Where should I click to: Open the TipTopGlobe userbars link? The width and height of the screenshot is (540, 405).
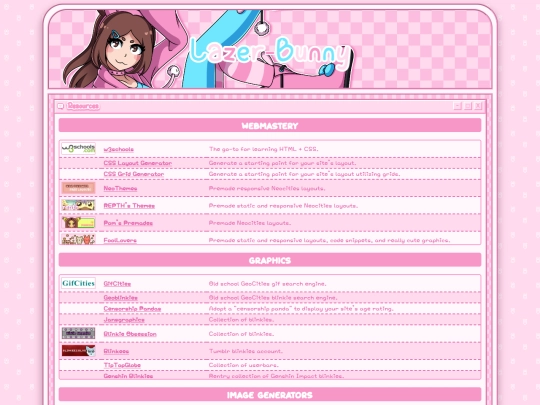tap(122, 365)
